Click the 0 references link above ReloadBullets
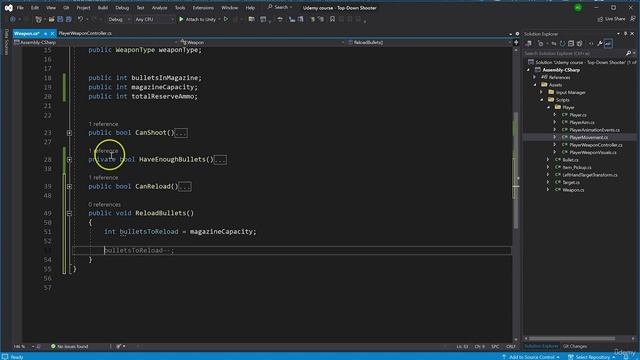Image resolution: width=640 pixels, height=360 pixels. pos(104,204)
